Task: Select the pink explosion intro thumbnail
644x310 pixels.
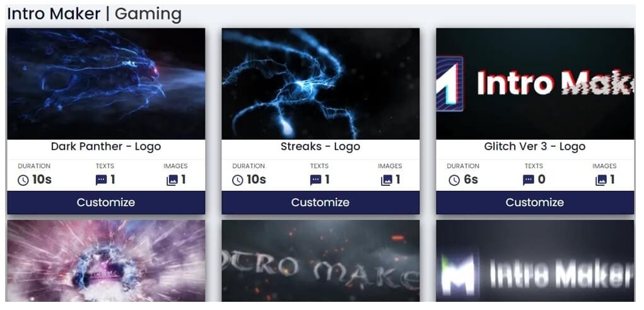Action: pos(106,261)
